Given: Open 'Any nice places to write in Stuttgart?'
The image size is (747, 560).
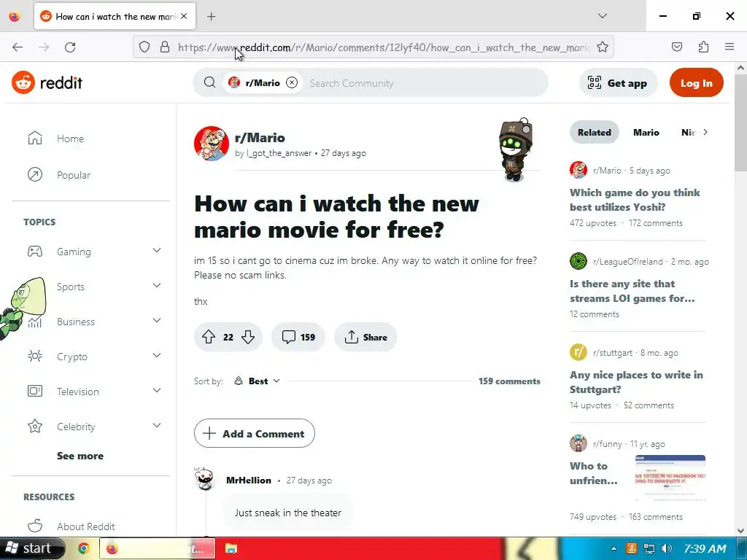Looking at the screenshot, I should (x=636, y=382).
